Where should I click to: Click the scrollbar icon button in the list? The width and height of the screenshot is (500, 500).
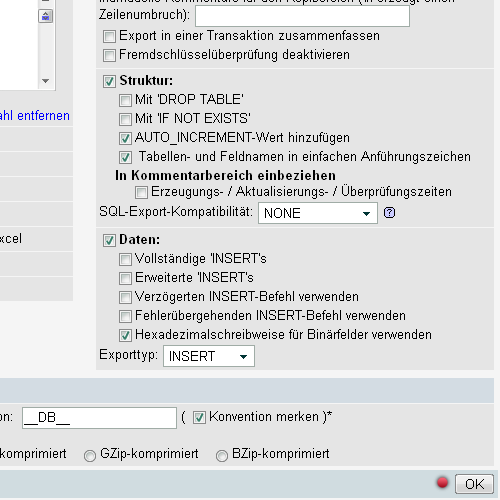tap(46, 16)
